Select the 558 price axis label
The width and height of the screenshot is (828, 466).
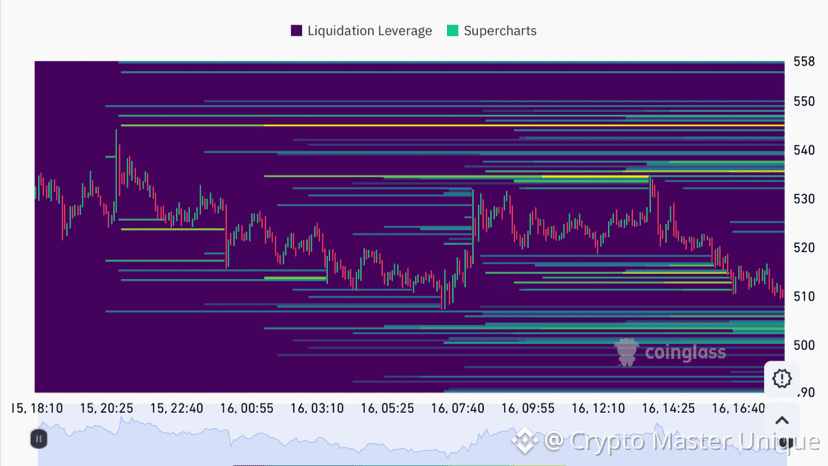click(804, 62)
